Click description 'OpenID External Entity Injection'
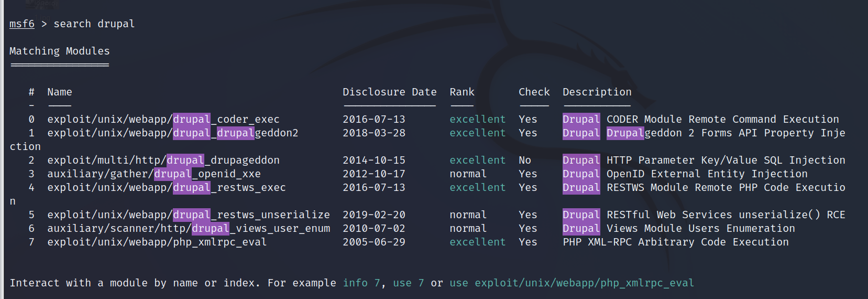Viewport: 868px width, 299px height. click(707, 174)
